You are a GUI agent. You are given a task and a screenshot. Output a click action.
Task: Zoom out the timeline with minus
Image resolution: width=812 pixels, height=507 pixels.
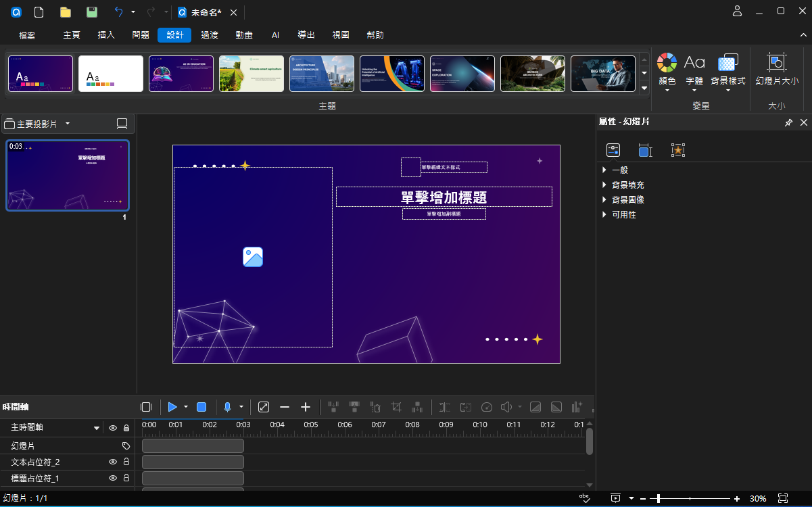point(285,407)
